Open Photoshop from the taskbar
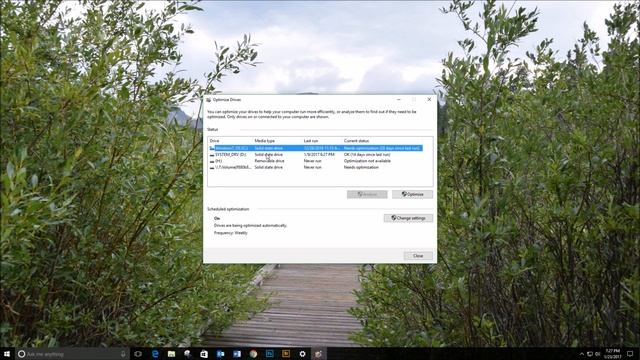The height and width of the screenshot is (360, 640). [270, 353]
